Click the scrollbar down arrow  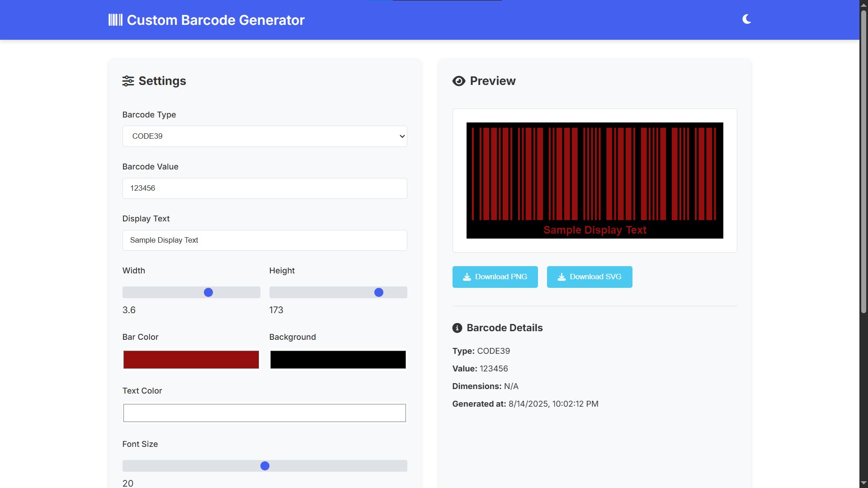[x=863, y=483]
